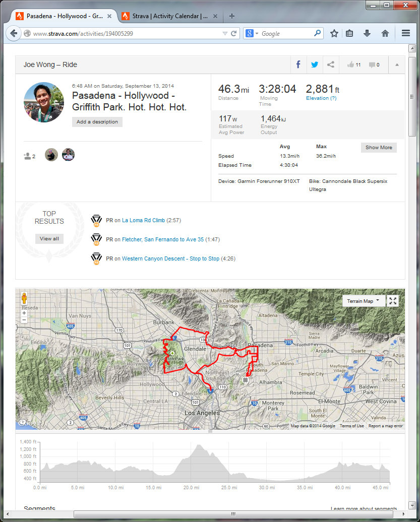Screen dimensions: 420x522
Task: Share the ride on Twitter
Action: [x=315, y=64]
